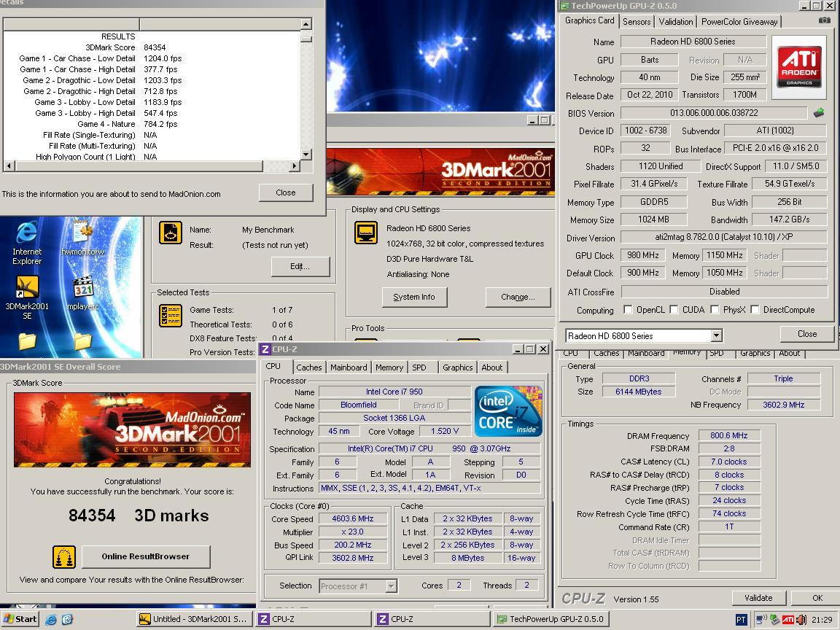840x630 pixels.
Task: Launch the 3DMark2001 SE desktop shortcut
Action: tap(27, 297)
